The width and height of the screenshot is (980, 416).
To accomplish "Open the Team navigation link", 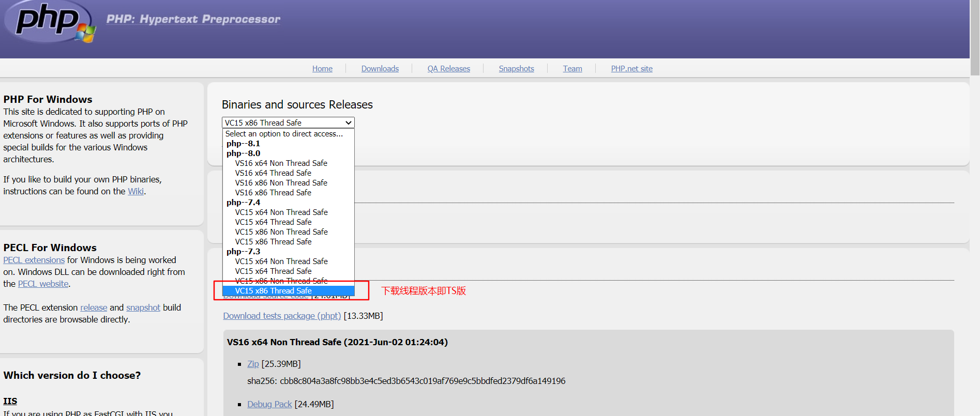I will (572, 69).
